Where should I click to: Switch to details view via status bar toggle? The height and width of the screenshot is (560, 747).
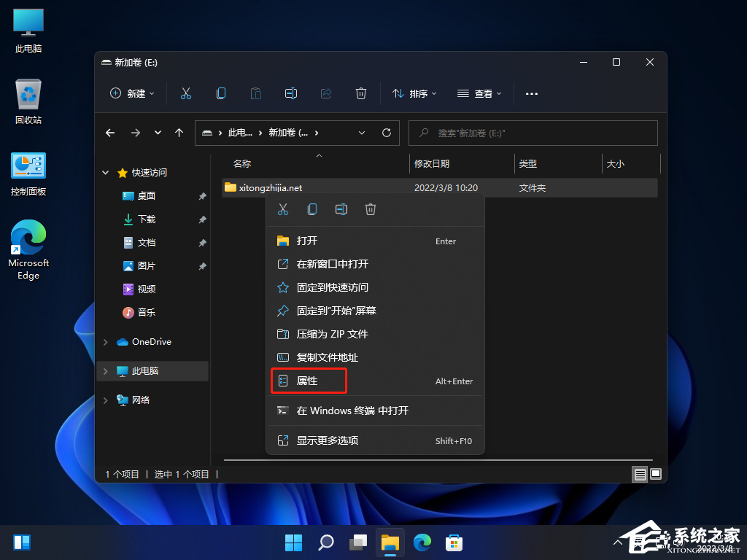640,474
